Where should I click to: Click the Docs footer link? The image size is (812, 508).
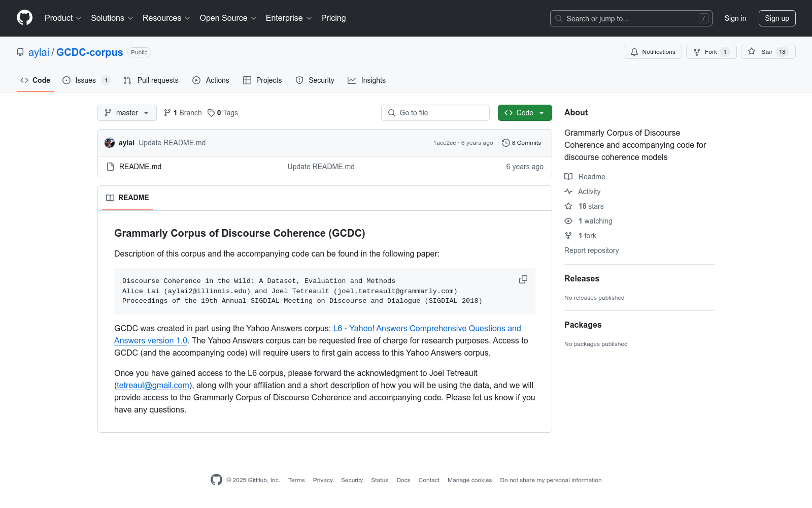click(403, 480)
